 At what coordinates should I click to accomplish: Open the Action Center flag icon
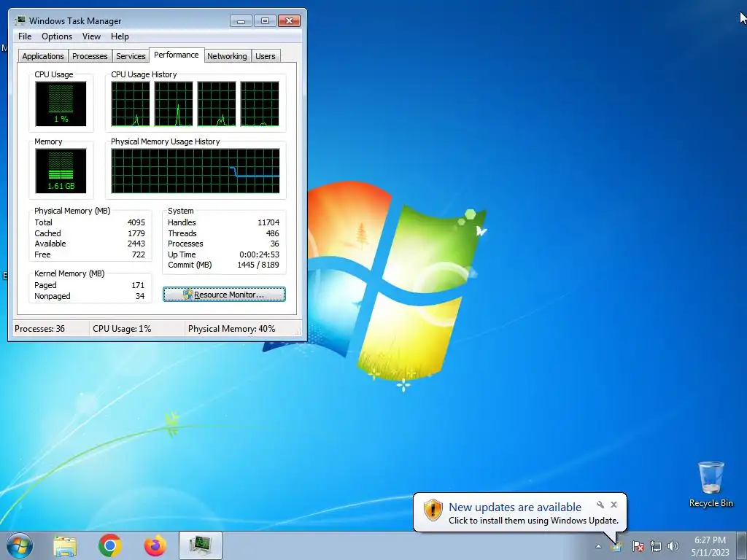[638, 546]
